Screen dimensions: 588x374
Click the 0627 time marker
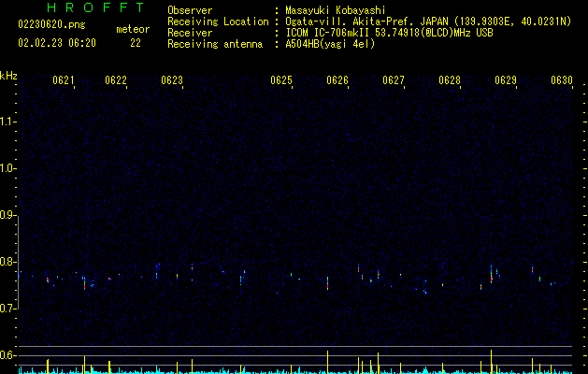tap(394, 80)
